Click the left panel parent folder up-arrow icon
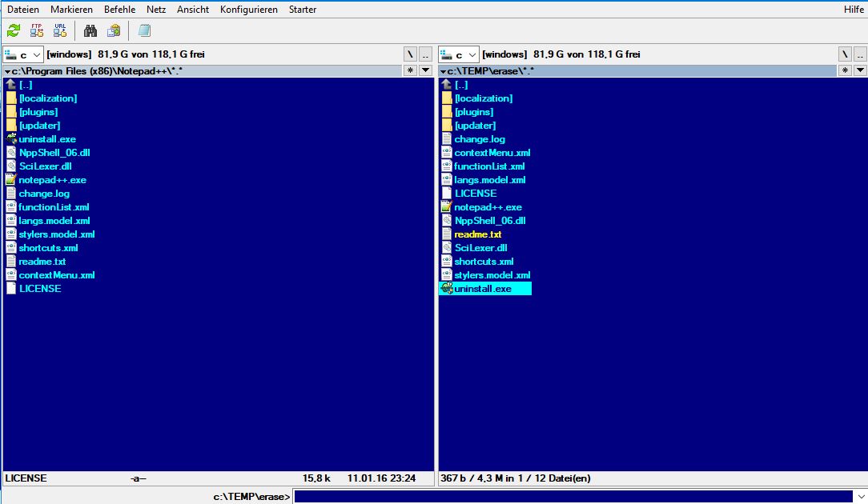The image size is (868, 504). [x=11, y=85]
